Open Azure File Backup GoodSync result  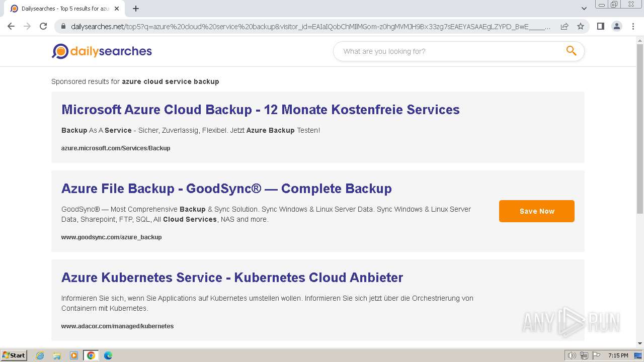[226, 189]
